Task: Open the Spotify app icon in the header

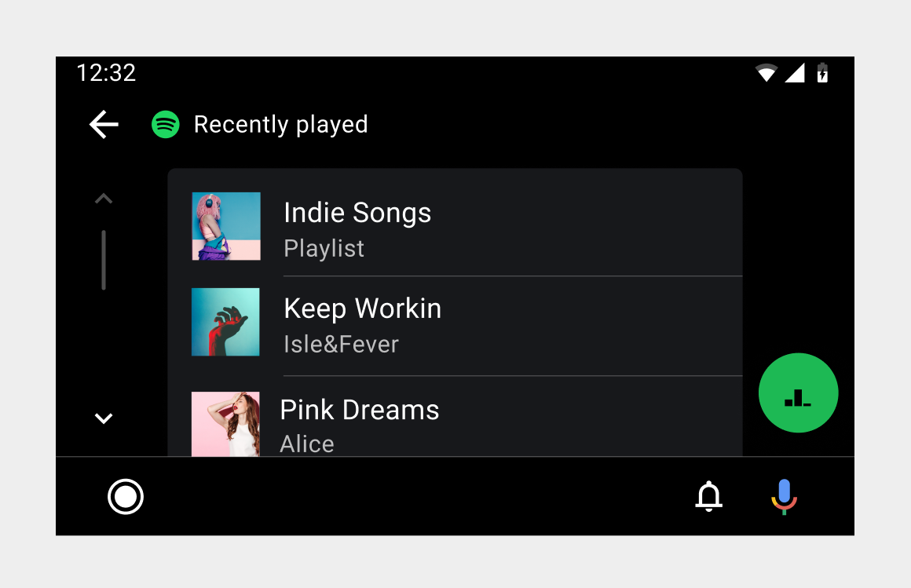Action: (x=165, y=124)
